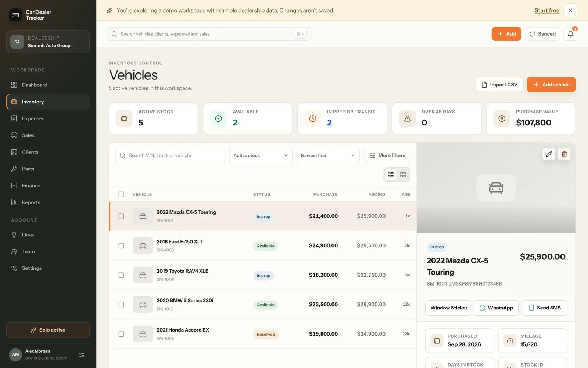Viewport: 588px width, 368px height.
Task: Click the Mileage gauge icon in details
Action: coord(510,340)
